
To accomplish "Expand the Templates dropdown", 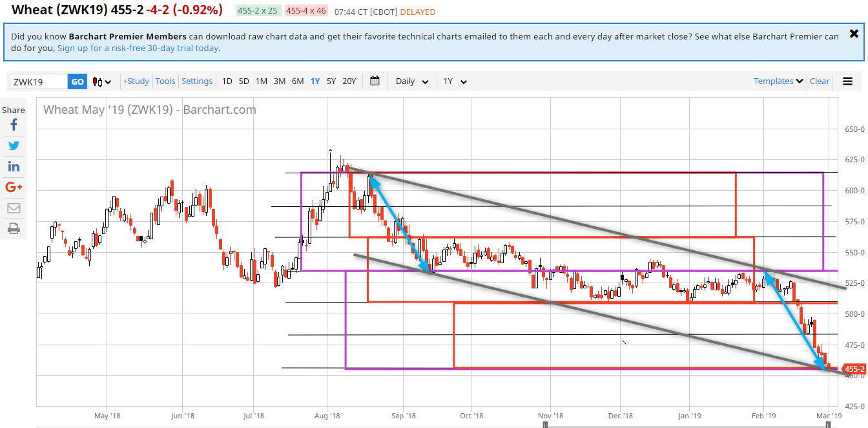I will (778, 81).
